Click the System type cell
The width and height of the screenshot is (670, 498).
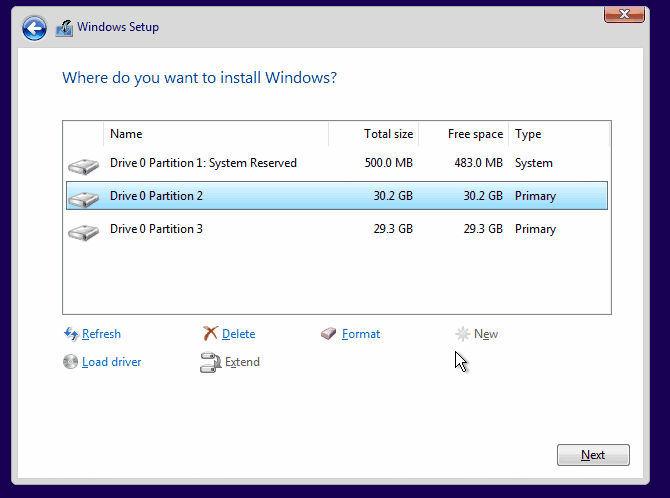534,163
